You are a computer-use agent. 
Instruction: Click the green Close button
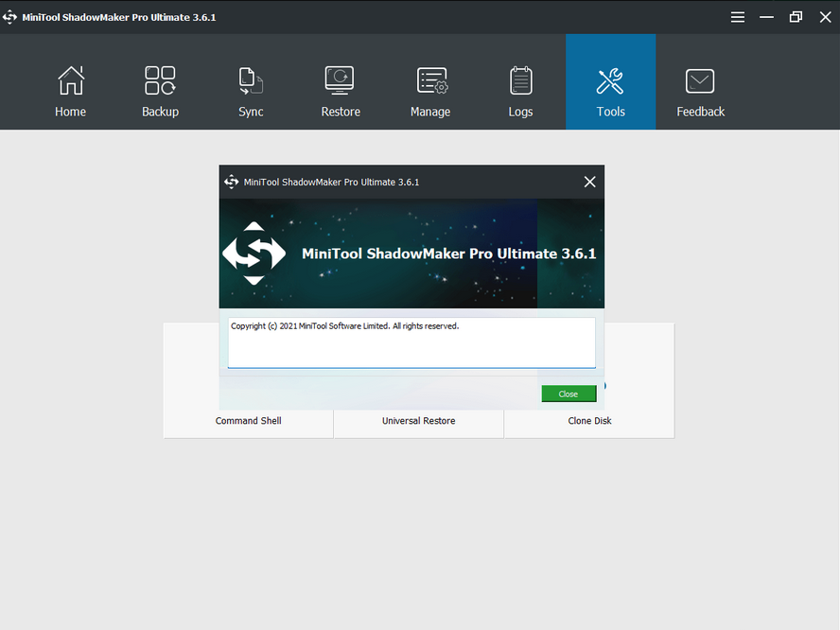coord(569,394)
